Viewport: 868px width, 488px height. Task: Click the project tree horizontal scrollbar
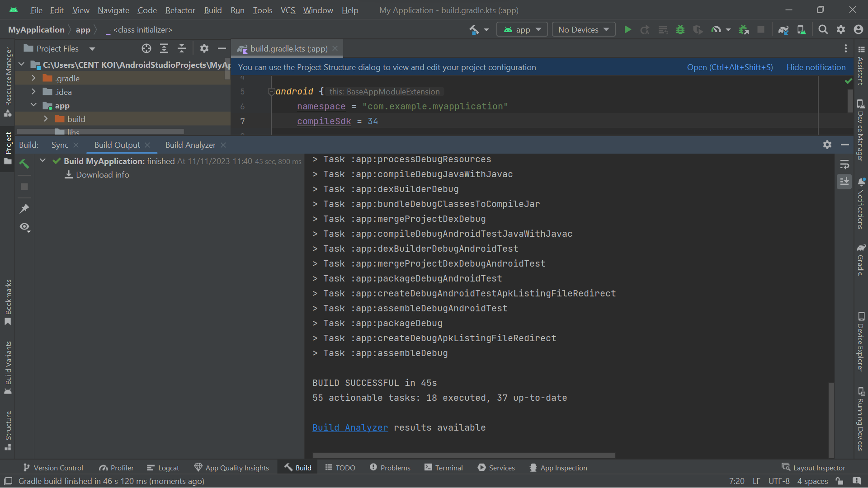(x=100, y=131)
